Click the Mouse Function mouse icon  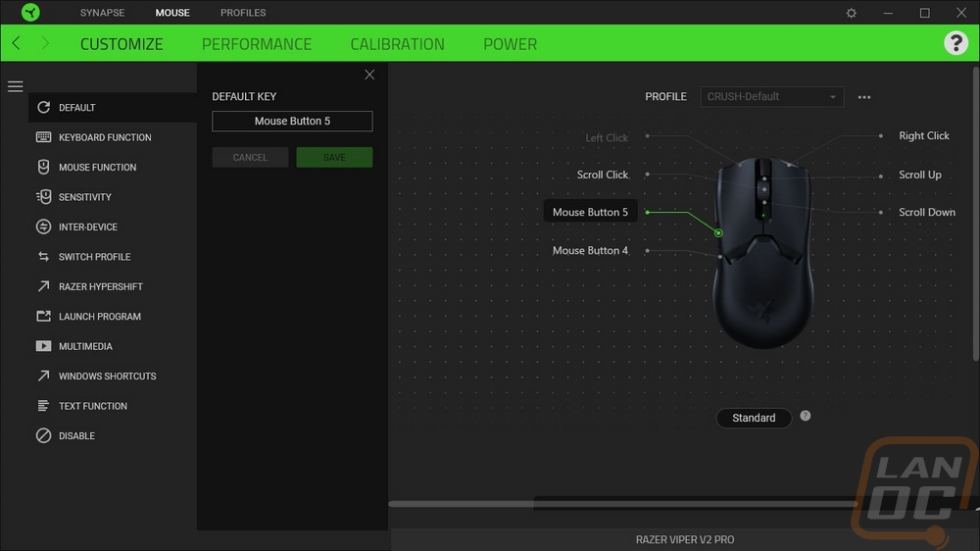[43, 167]
